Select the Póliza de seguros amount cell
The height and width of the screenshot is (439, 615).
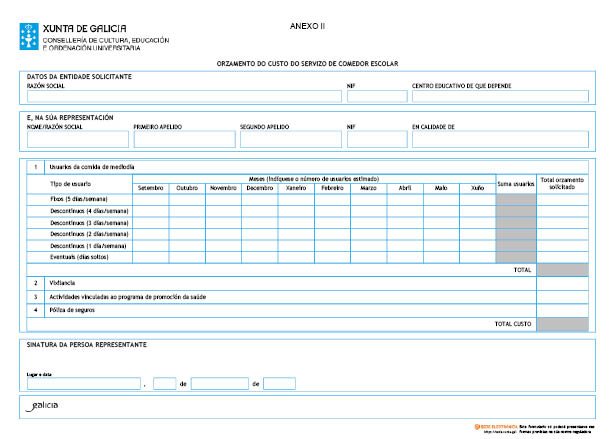[562, 310]
